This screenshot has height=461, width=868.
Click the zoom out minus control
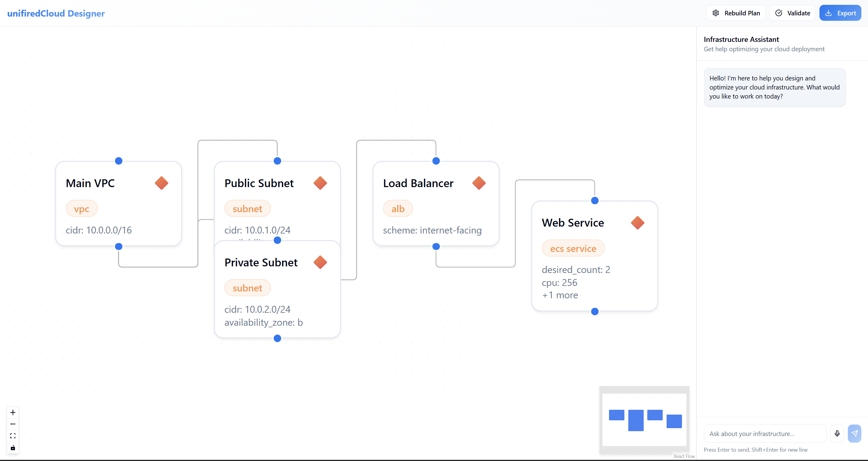(x=13, y=424)
